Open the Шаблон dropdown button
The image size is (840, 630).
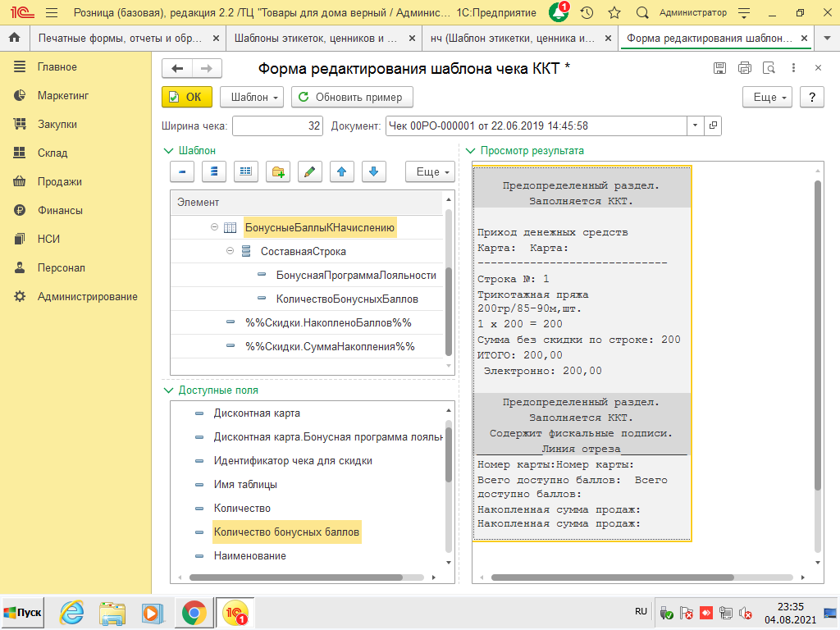(x=252, y=97)
